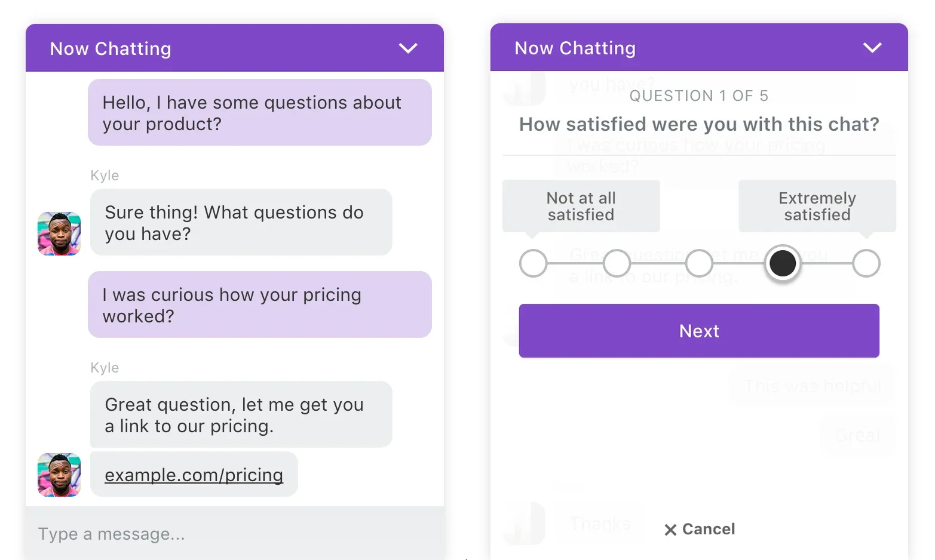Click the selected fourth rating circle
Screen dimensions: 935x560
783,263
